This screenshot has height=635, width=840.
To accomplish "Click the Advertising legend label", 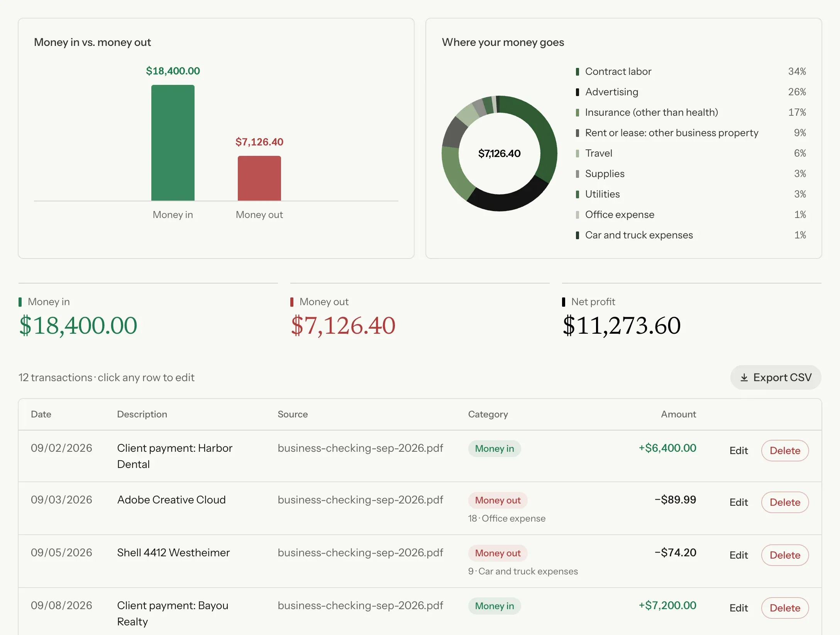I will pyautogui.click(x=611, y=92).
